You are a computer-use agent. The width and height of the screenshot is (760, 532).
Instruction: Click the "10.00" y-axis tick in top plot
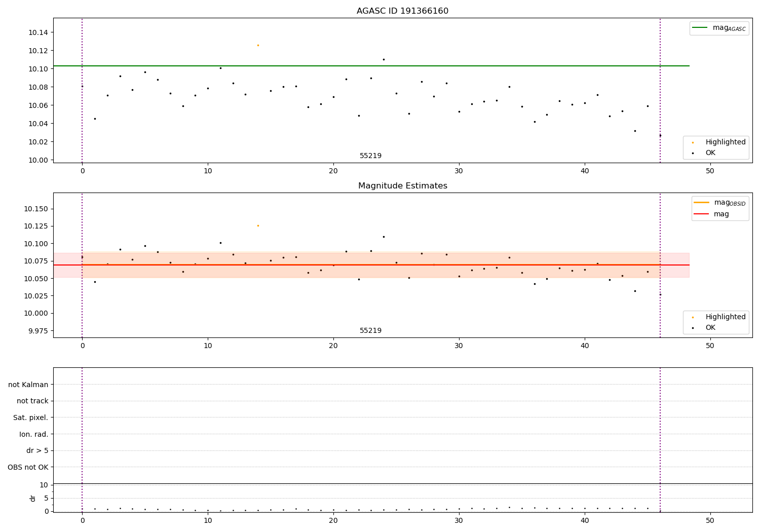click(38, 160)
